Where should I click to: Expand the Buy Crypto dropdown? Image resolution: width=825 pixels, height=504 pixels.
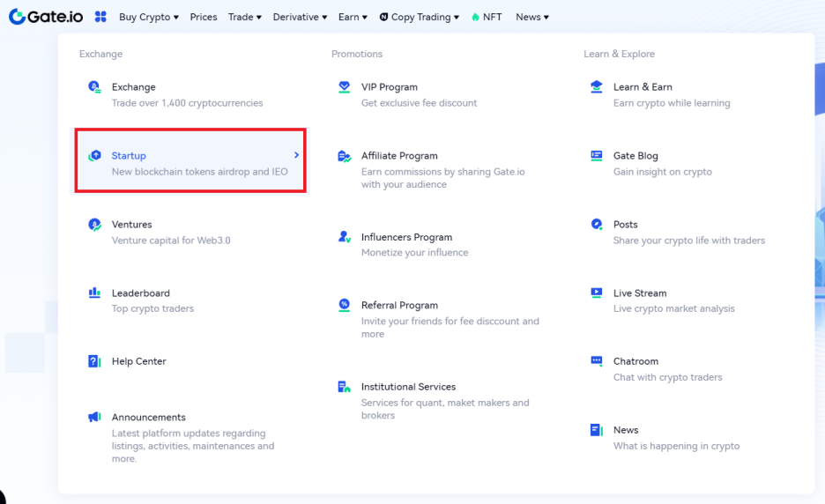coord(149,17)
